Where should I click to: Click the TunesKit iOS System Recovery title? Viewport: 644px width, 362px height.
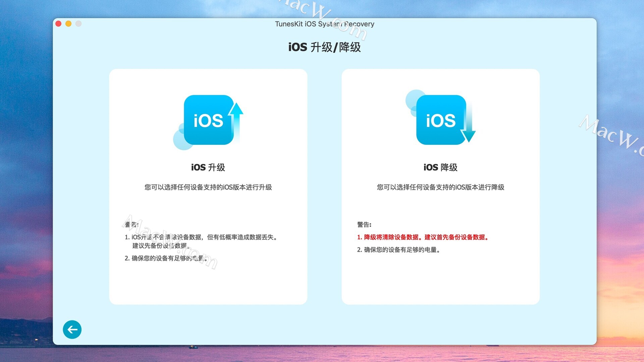324,24
